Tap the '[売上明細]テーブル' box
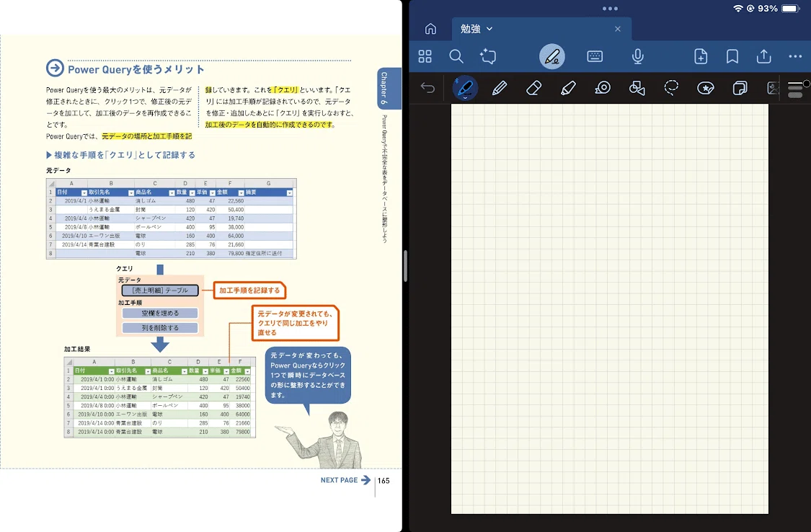811x532 pixels. point(160,290)
